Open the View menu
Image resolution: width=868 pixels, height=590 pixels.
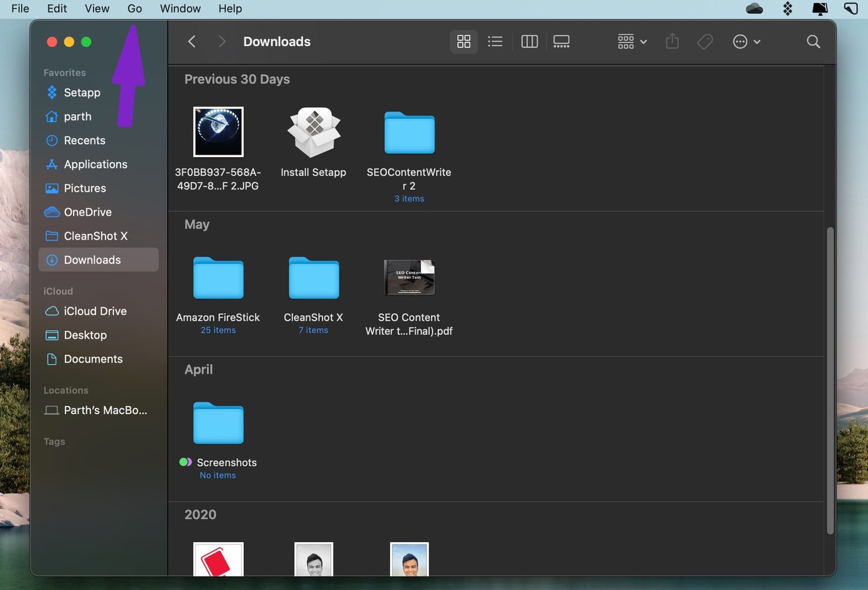[x=97, y=9]
